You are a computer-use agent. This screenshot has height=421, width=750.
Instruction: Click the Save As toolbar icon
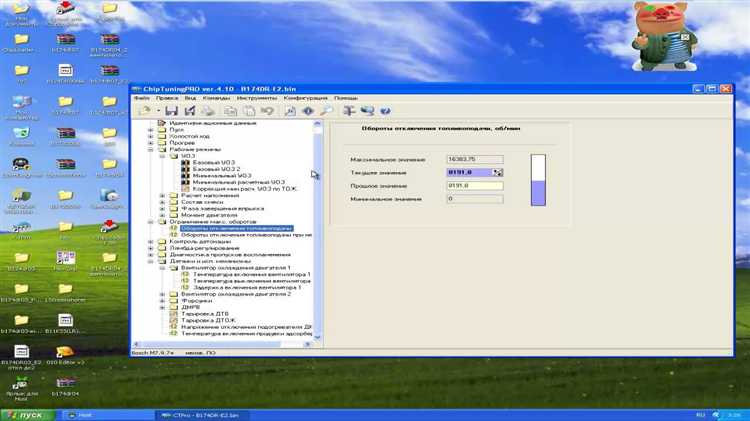(x=190, y=111)
